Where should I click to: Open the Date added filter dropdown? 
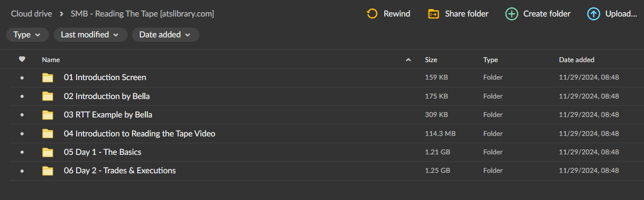coord(165,34)
